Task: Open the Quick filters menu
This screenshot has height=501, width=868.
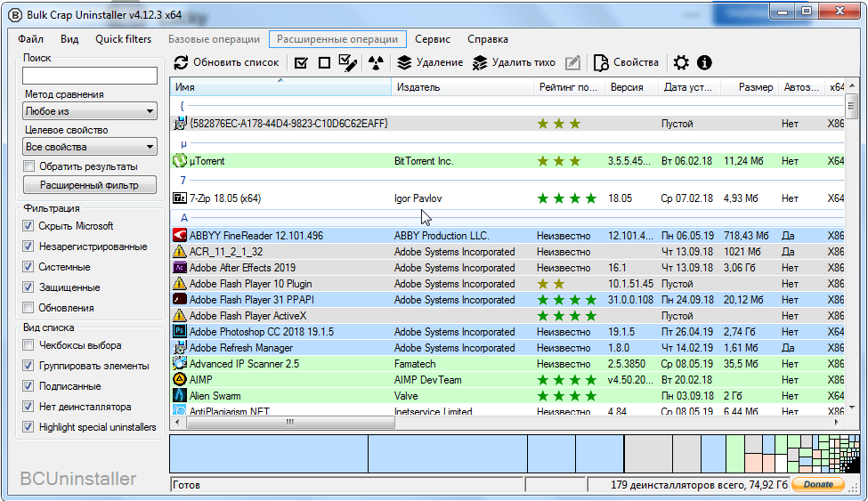Action: click(x=123, y=39)
